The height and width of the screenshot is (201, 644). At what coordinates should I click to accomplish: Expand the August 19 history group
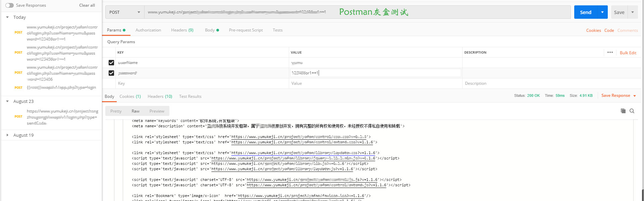pyautogui.click(x=7, y=135)
